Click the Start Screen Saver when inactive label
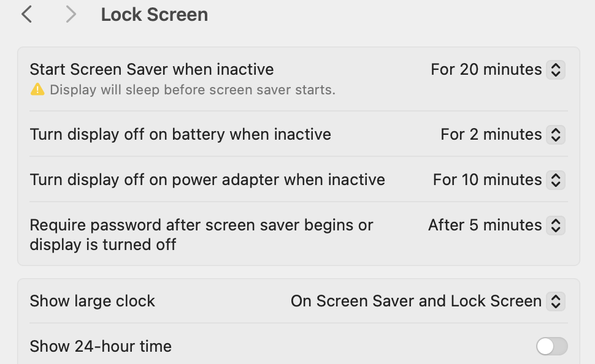The width and height of the screenshot is (595, 364). (x=152, y=69)
